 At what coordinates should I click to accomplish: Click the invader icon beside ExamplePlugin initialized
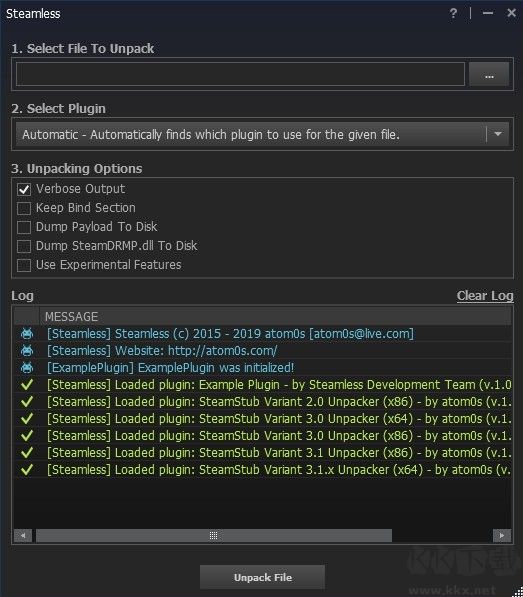(27, 368)
